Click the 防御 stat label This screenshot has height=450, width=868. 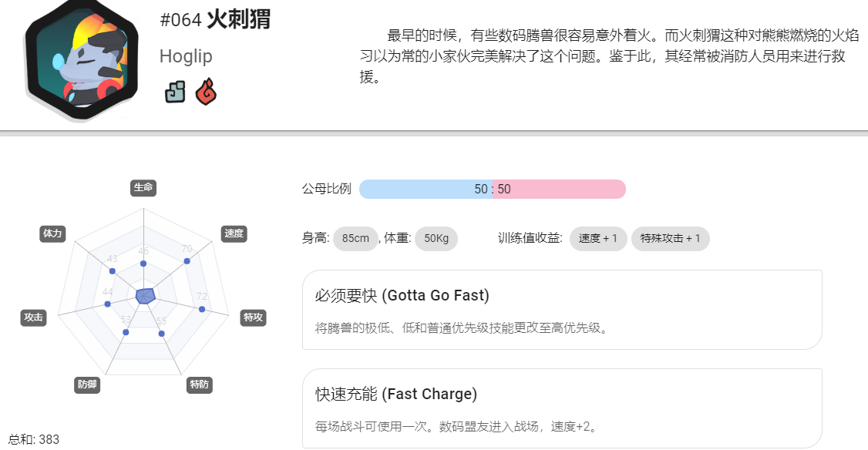click(x=87, y=385)
